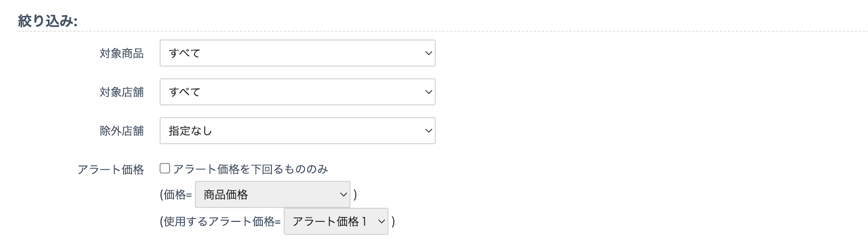Screen dimensions: 868x251
Task: Click the 対象店舗 field label
Action: 121,92
